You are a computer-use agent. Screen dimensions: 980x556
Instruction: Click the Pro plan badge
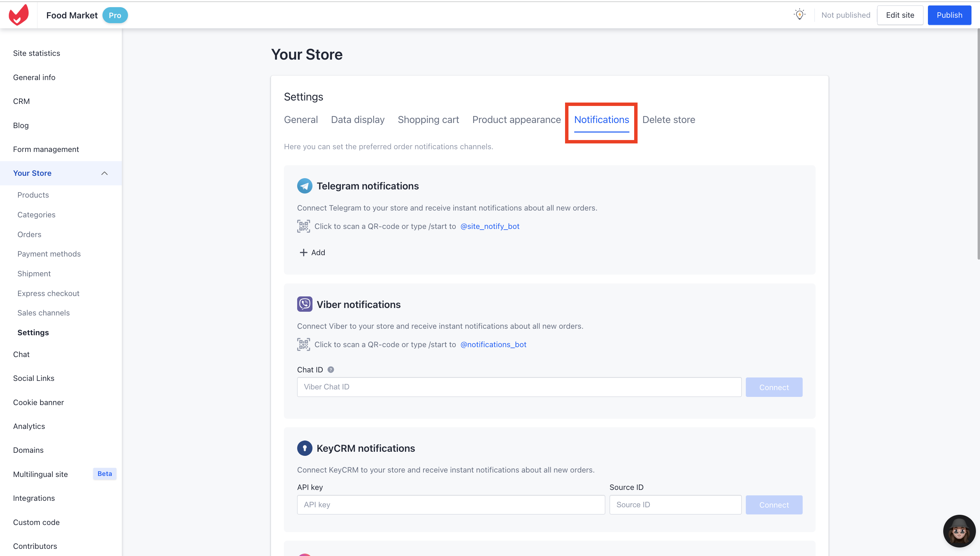[x=115, y=15]
